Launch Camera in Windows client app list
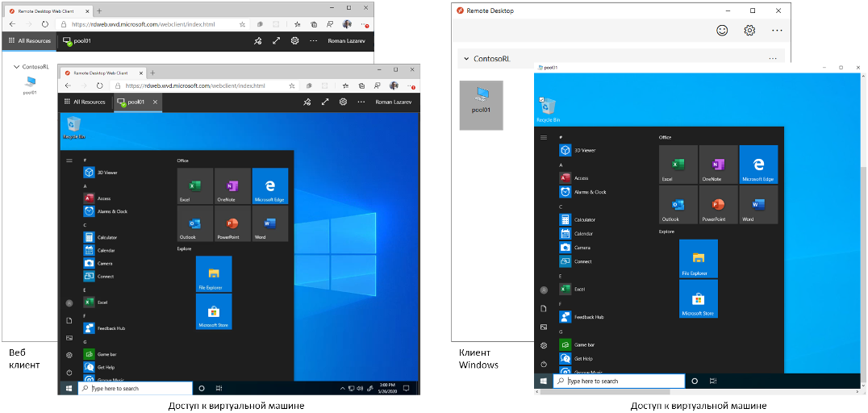Screen dimensions: 868x413 (574, 248)
